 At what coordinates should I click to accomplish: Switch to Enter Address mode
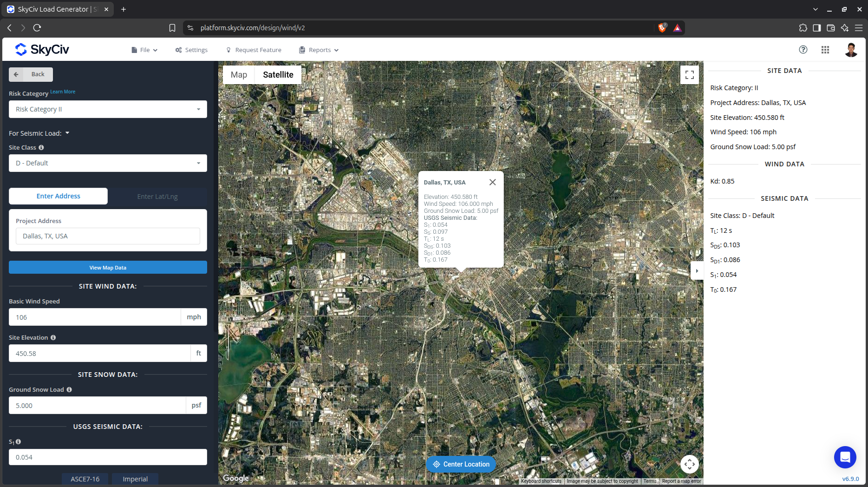[x=59, y=196]
